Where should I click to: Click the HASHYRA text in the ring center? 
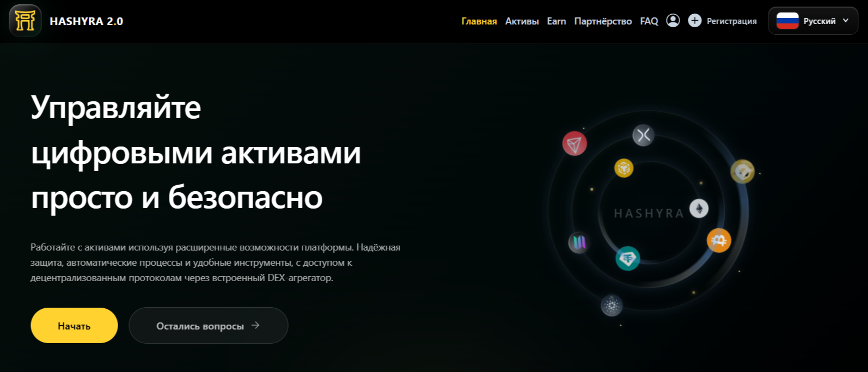click(x=649, y=214)
